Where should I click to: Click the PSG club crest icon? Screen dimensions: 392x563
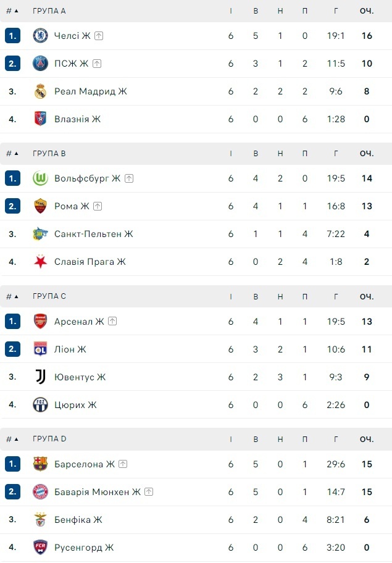click(40, 64)
